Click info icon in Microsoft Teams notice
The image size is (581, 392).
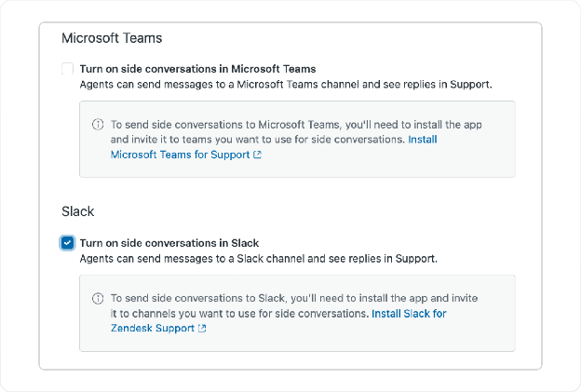point(98,125)
